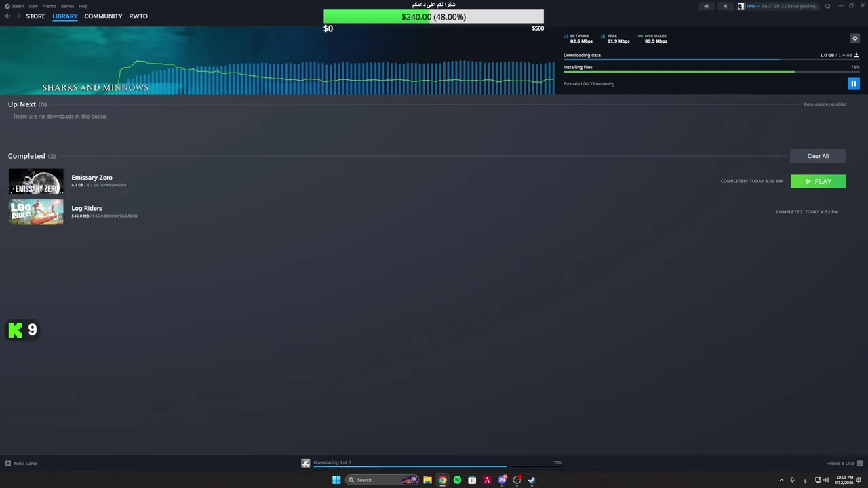Image resolution: width=868 pixels, height=488 pixels.
Task: Select the Emissary Zero title text
Action: point(92,178)
